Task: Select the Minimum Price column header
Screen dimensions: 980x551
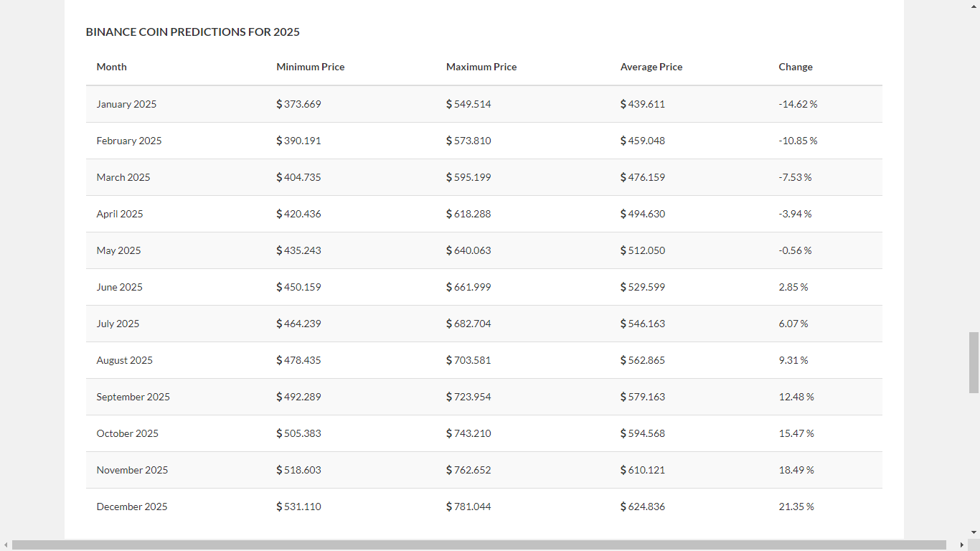Action: click(x=310, y=67)
